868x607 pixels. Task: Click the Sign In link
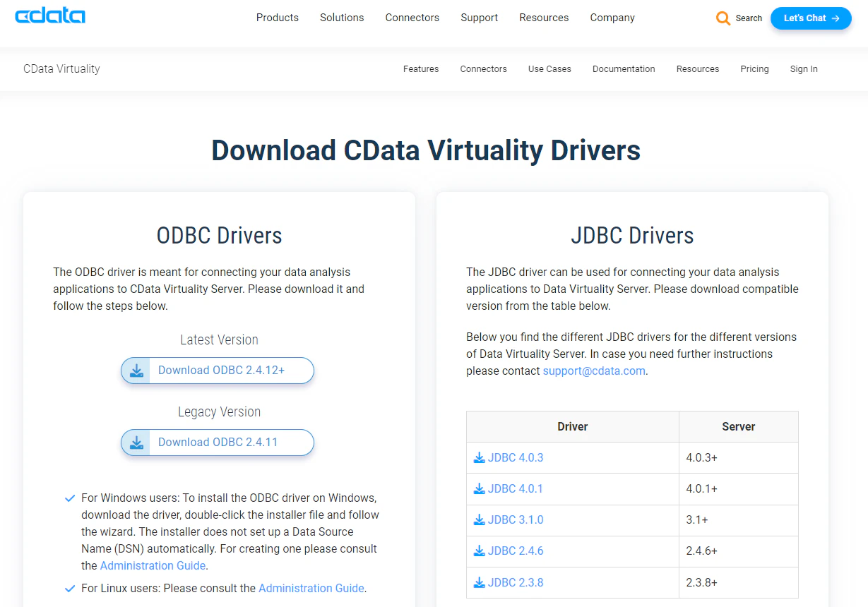coord(804,69)
